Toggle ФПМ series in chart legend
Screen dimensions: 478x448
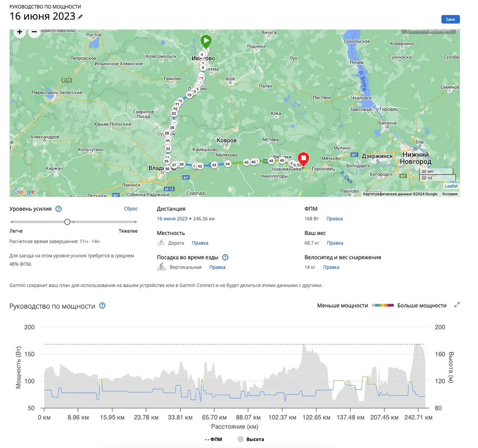click(x=213, y=439)
